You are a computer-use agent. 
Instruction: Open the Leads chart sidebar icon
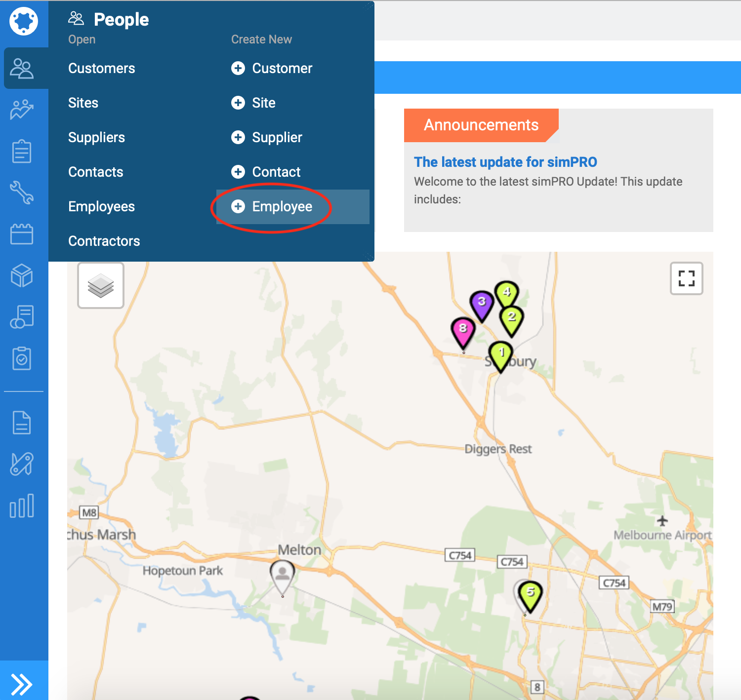coord(22,110)
